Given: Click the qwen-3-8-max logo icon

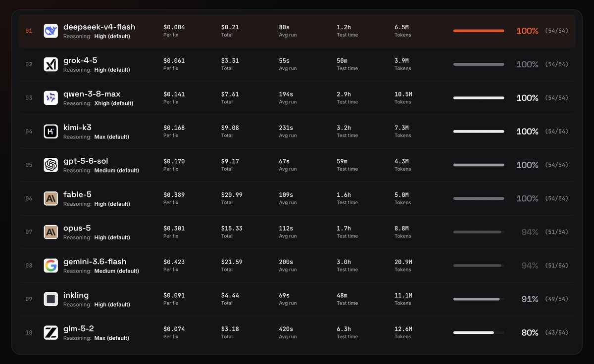Looking at the screenshot, I should pos(50,98).
